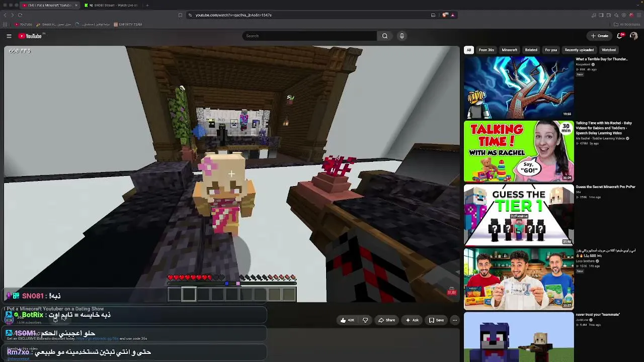Select the Recently uploaded filter chip
Viewport: 644px width, 362px height.
579,50
